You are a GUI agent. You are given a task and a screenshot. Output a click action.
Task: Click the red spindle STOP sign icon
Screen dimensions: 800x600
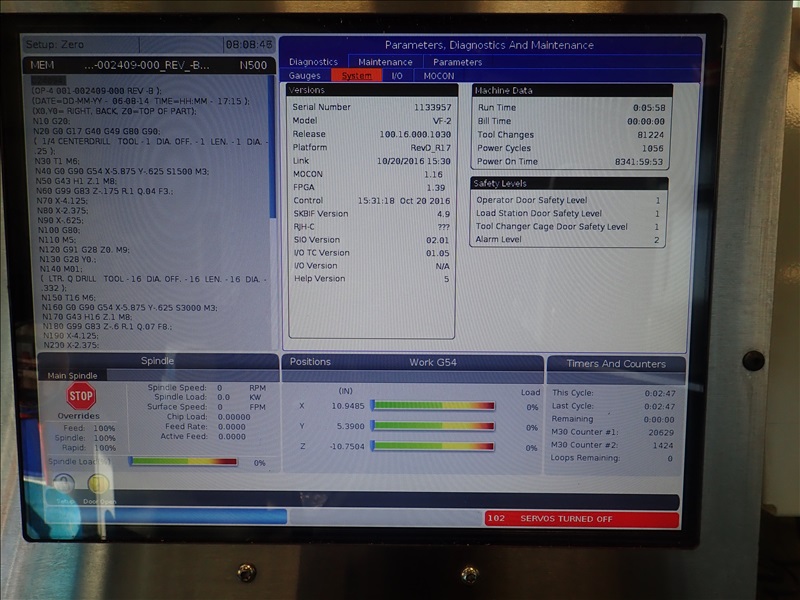(x=81, y=397)
